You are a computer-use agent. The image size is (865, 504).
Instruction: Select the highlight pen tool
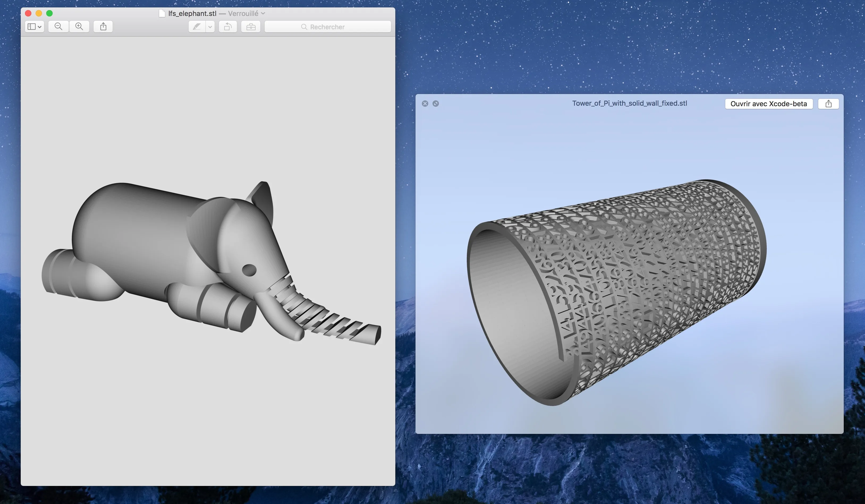tap(197, 26)
